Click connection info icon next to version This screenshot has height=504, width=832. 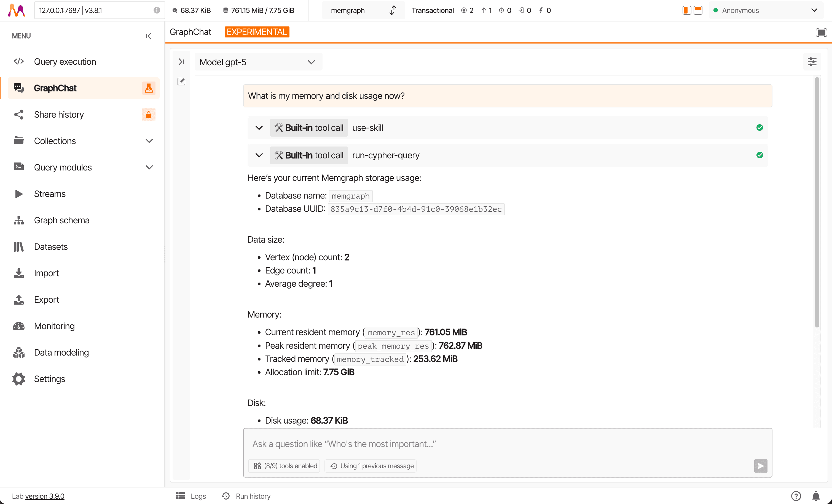157,10
